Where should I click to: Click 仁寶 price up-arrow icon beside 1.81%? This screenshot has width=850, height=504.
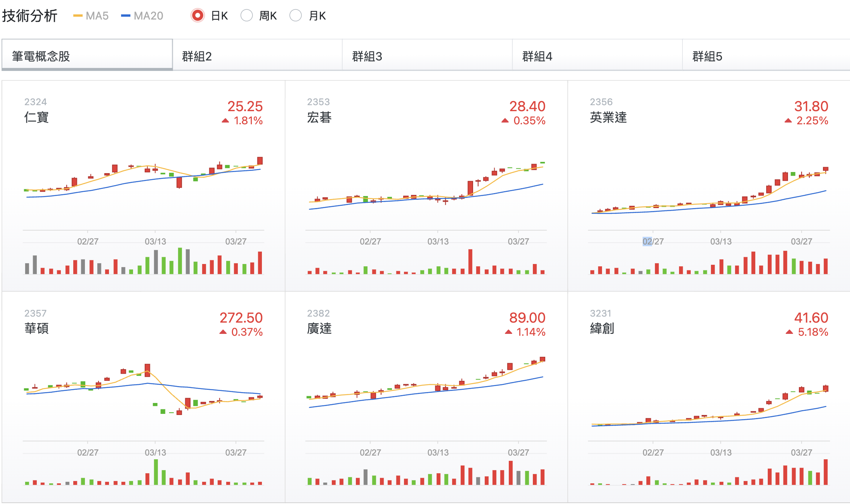[x=225, y=121]
